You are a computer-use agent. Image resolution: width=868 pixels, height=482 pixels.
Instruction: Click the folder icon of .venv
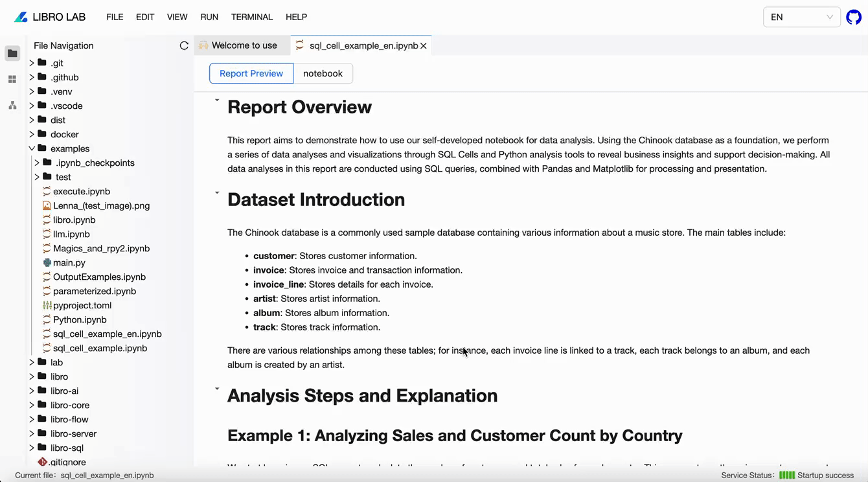(x=42, y=91)
